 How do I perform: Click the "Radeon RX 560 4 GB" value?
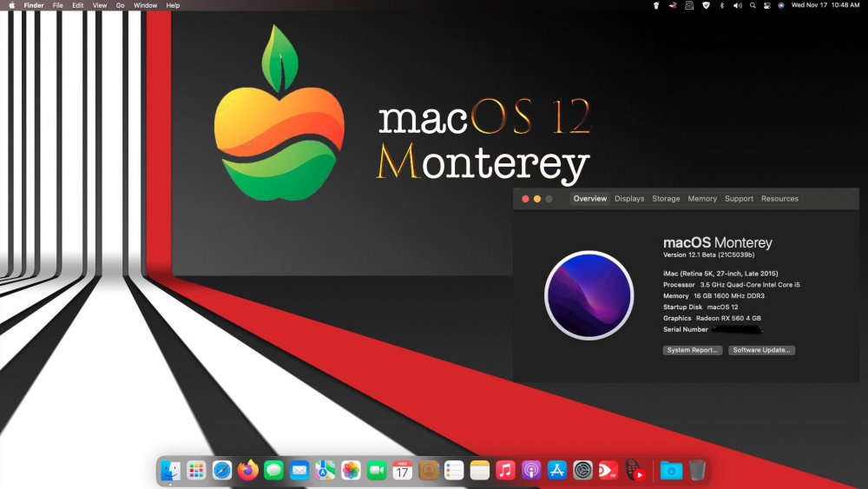tap(728, 318)
